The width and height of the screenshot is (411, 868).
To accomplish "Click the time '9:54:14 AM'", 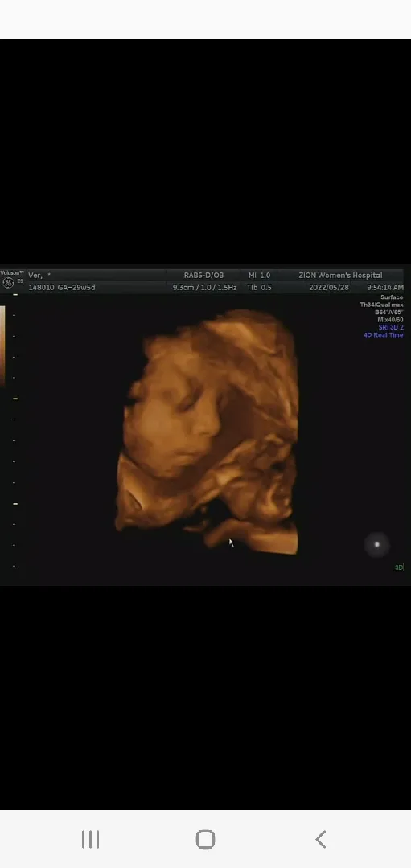I will (x=385, y=288).
